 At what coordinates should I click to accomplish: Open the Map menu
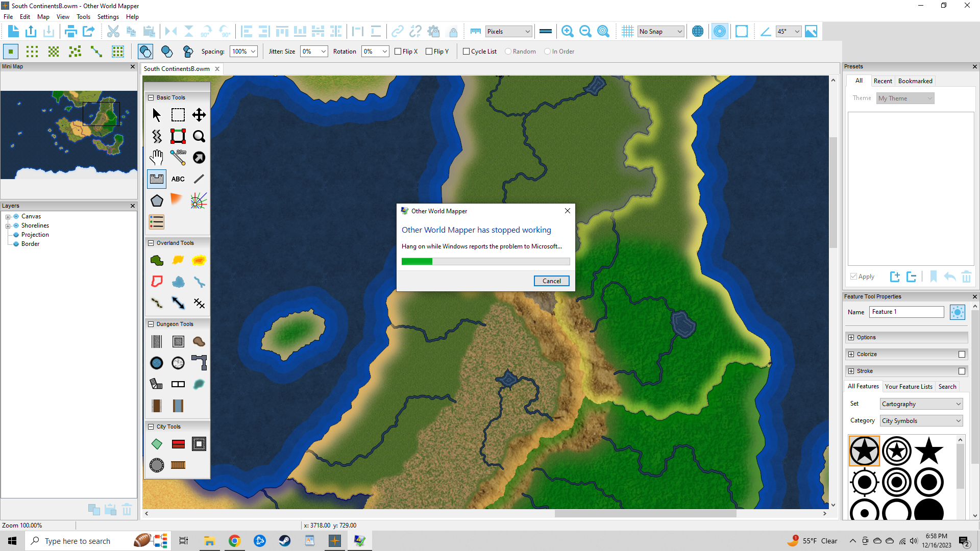point(43,17)
